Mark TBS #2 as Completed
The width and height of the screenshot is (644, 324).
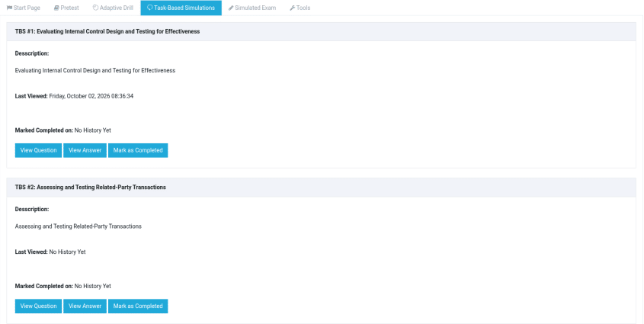138,306
